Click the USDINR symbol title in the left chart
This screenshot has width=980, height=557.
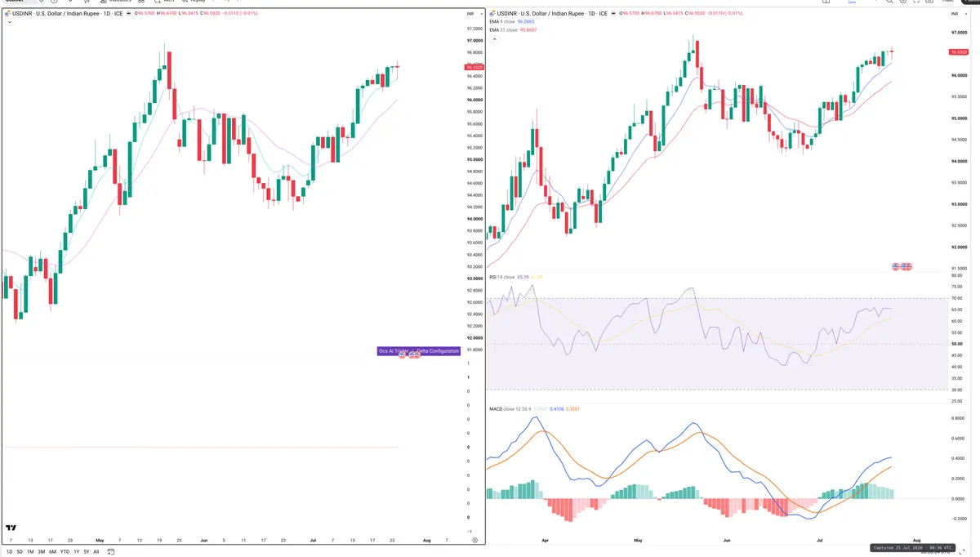(66, 14)
